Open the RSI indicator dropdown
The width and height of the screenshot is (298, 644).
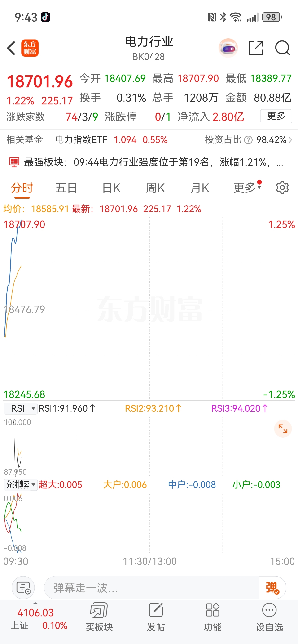[x=21, y=408]
